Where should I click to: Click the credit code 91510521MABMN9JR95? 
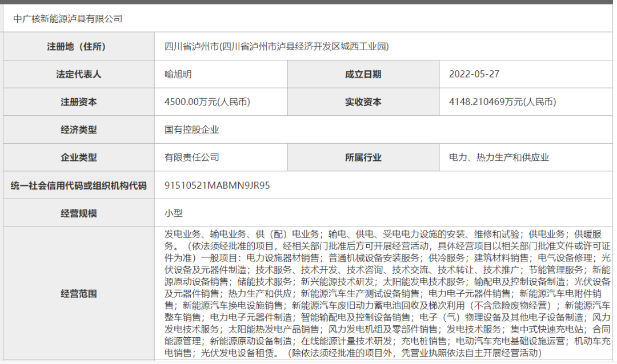(217, 185)
